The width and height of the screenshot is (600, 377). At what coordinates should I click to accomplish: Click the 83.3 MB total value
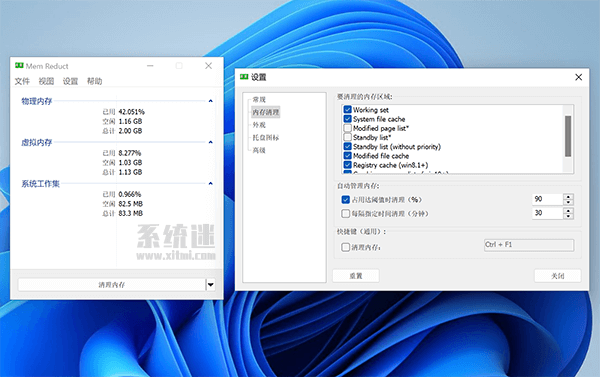(130, 213)
